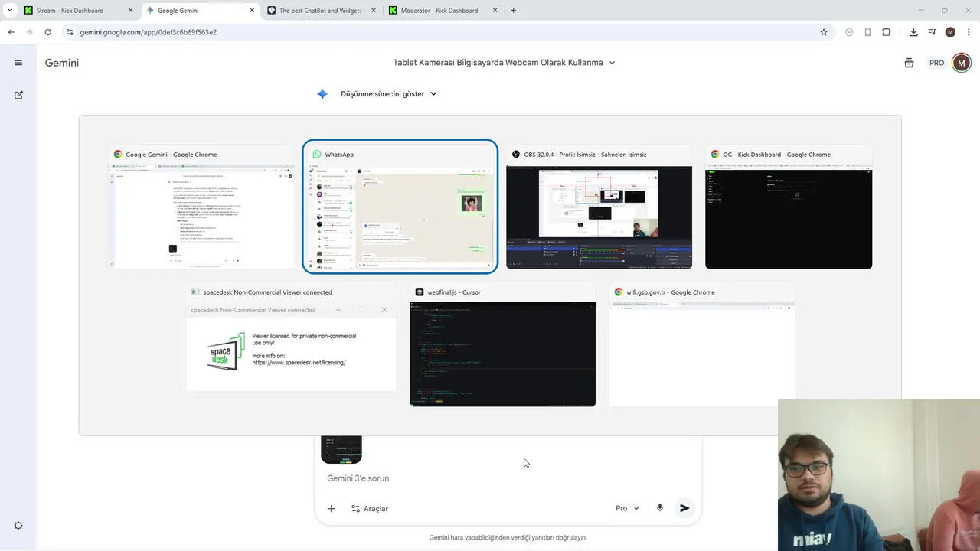Switch to the Moderator - Kick Dashboard tab
The image size is (980, 551).
click(x=442, y=11)
